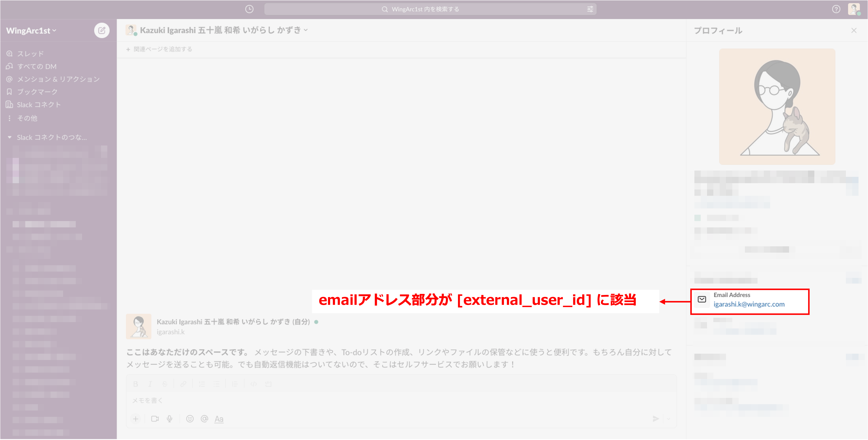This screenshot has width=868, height=440.
Task: Insert a code block
Action: click(268, 384)
